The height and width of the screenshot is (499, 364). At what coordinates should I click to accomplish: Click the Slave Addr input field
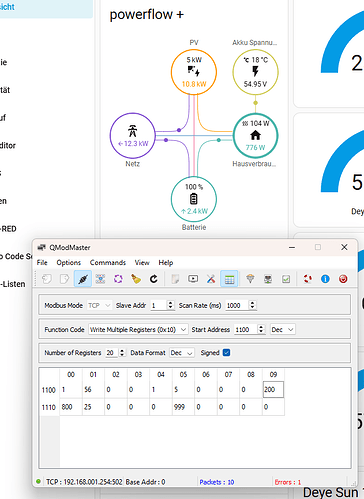coord(158,305)
